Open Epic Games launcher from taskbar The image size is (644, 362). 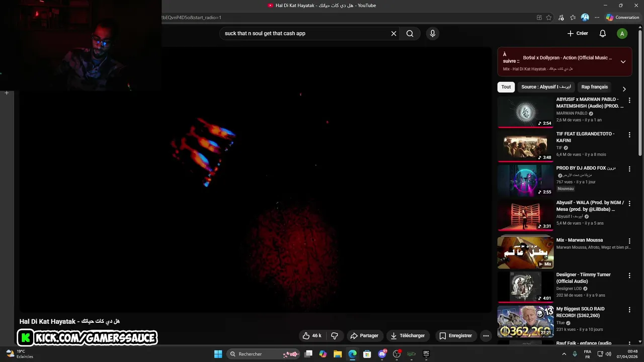click(x=426, y=354)
